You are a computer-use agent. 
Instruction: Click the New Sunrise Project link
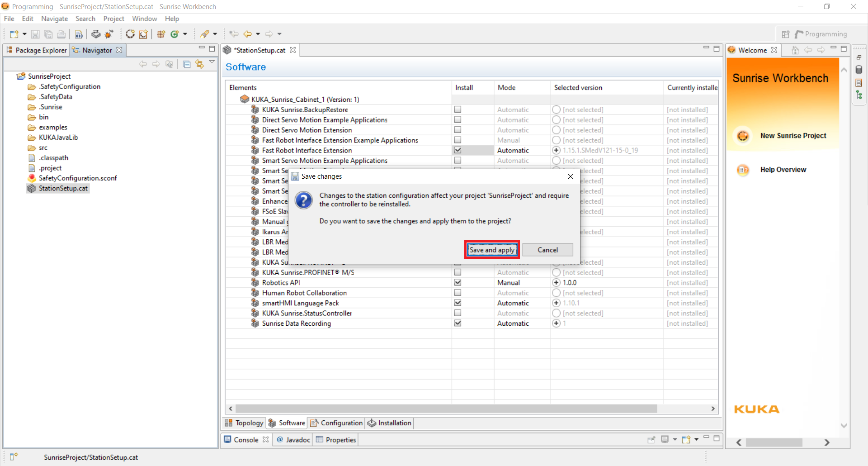(x=793, y=136)
